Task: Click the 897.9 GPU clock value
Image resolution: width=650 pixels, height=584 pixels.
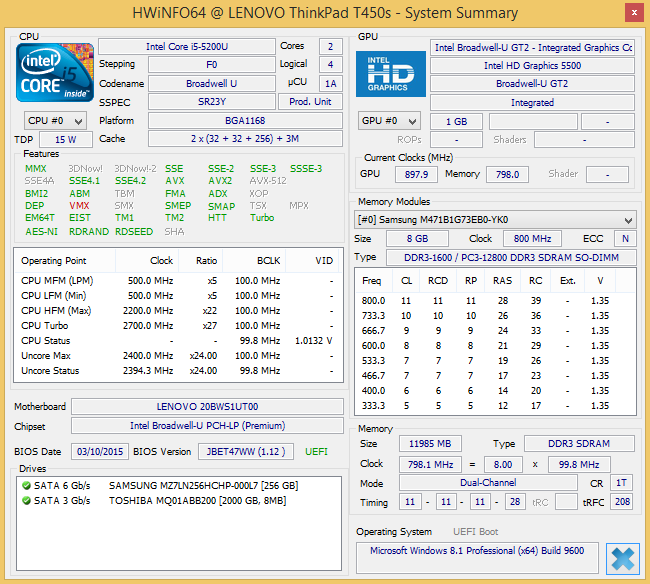Action: pos(416,174)
